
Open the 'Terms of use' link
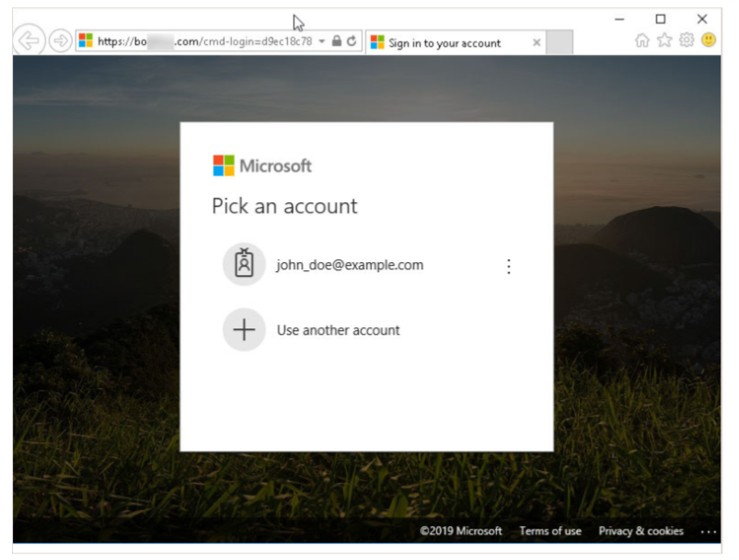click(550, 531)
